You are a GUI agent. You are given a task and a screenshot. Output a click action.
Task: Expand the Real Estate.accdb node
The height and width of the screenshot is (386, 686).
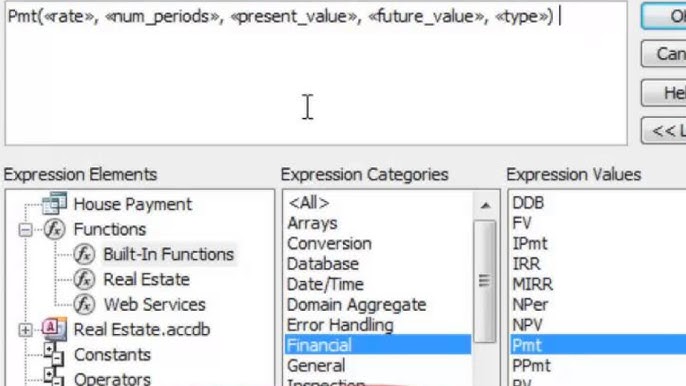click(25, 330)
